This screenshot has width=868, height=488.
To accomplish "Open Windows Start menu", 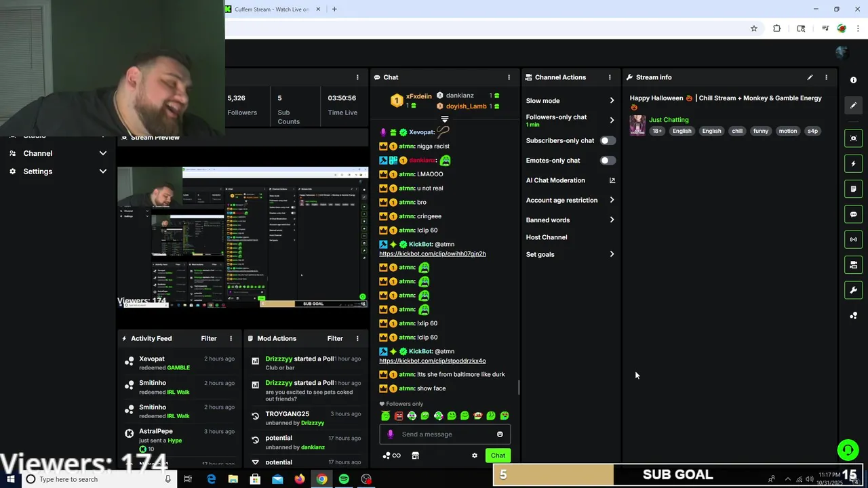I will (x=11, y=479).
